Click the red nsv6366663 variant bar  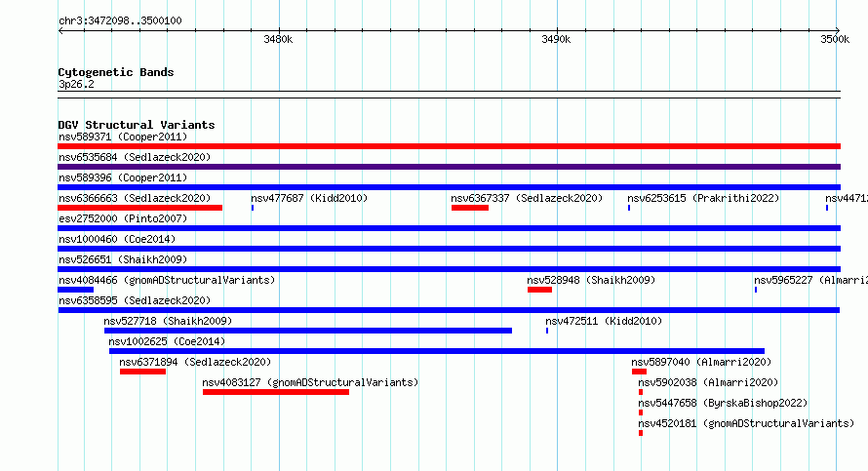(140, 208)
